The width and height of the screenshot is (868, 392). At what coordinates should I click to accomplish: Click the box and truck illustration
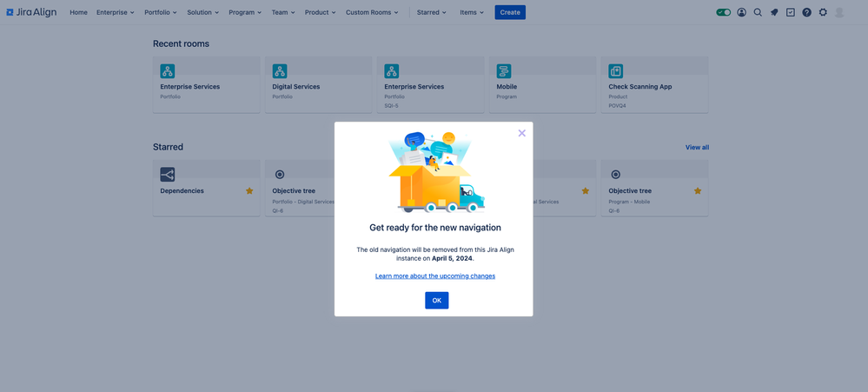pyautogui.click(x=435, y=172)
